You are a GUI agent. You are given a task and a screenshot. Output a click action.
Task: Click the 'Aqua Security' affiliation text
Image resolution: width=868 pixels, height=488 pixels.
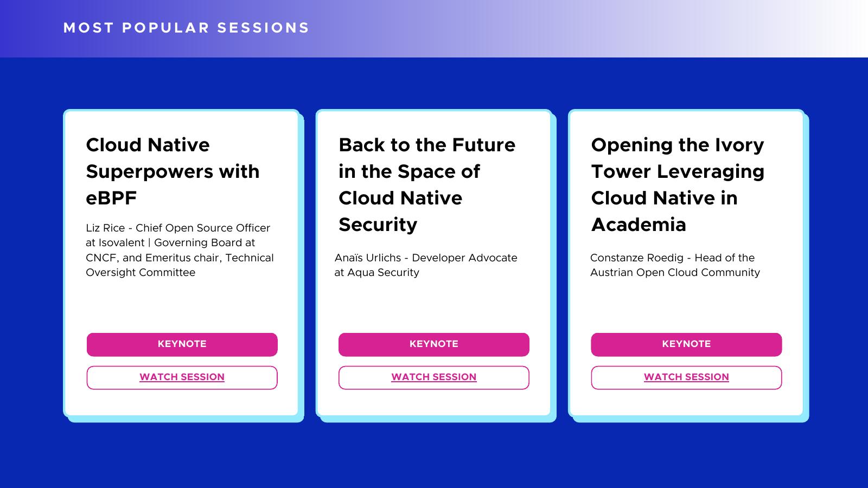coord(383,273)
